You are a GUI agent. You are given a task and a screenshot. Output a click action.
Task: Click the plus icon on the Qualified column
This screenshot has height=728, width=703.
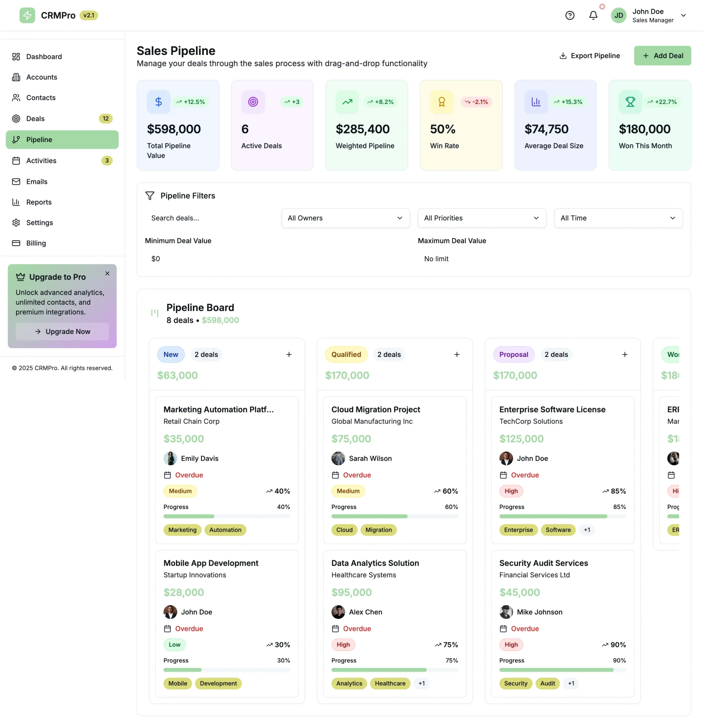457,354
